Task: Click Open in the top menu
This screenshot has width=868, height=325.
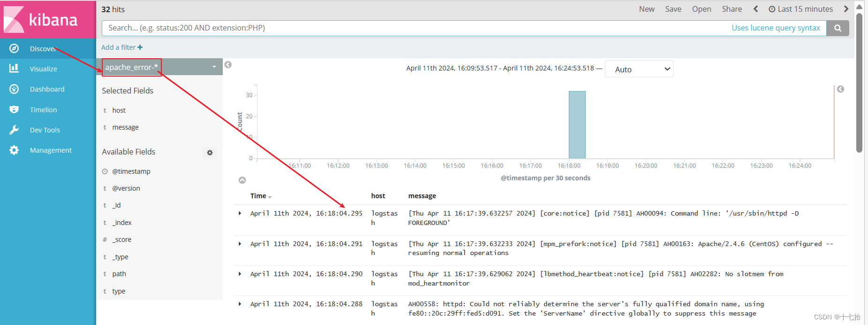Action: pos(702,9)
